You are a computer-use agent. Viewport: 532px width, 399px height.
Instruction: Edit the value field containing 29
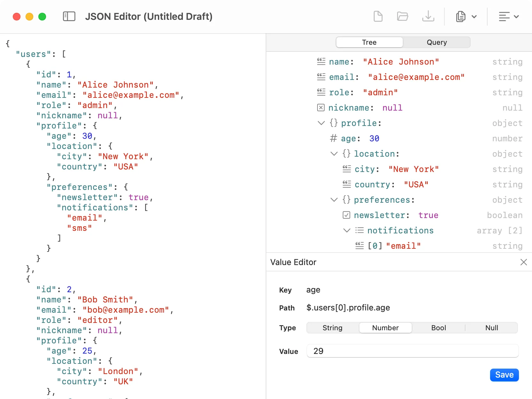pos(412,351)
